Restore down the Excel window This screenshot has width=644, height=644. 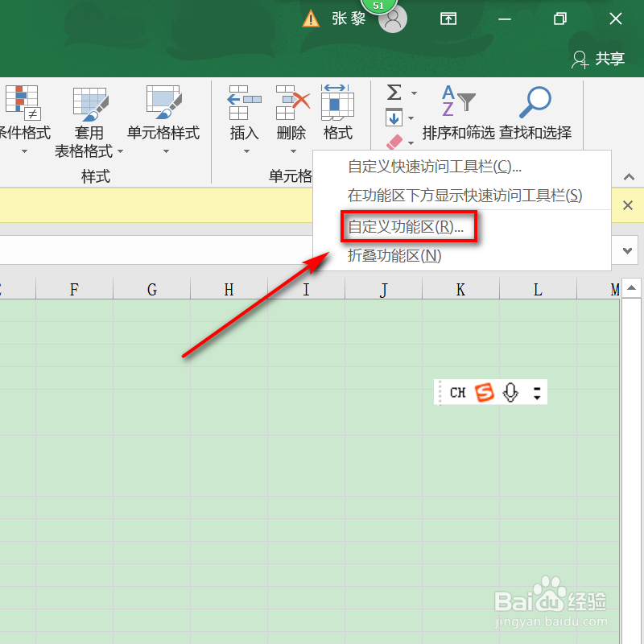(559, 19)
